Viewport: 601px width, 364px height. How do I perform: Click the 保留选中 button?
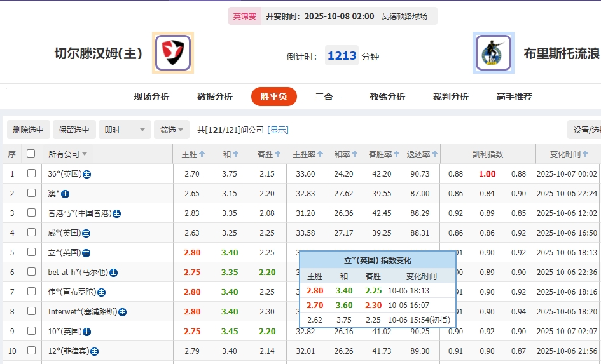click(74, 130)
